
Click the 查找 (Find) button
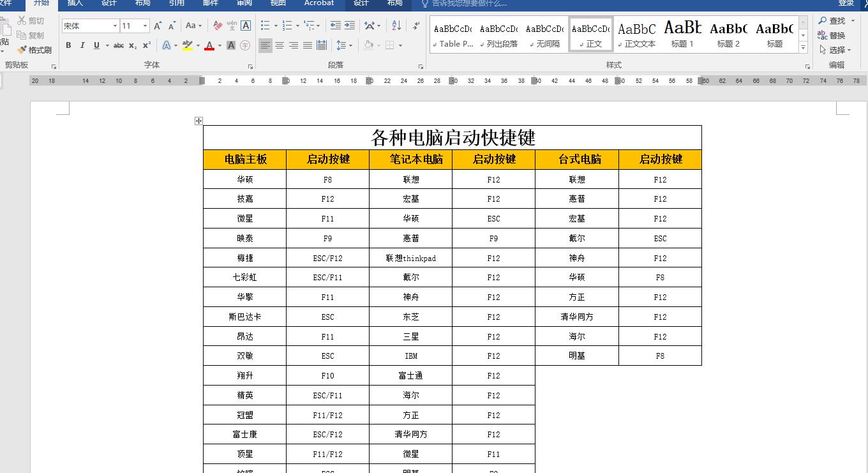(837, 20)
